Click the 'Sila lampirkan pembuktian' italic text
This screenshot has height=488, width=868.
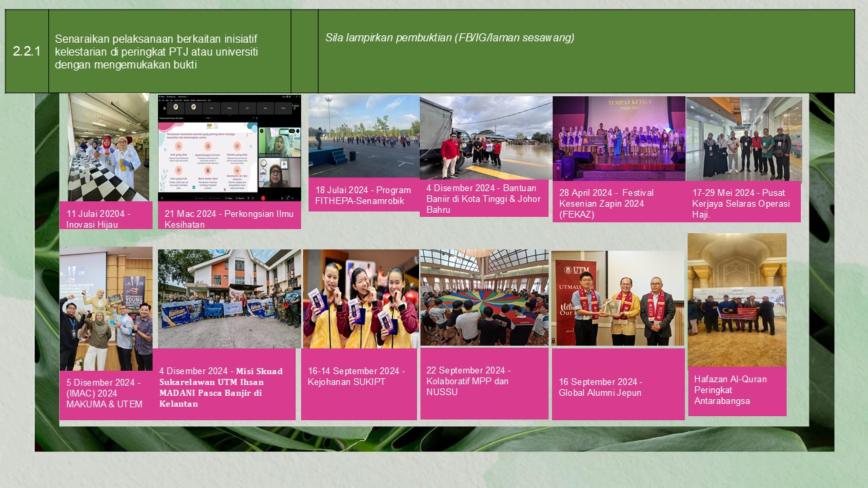point(450,38)
